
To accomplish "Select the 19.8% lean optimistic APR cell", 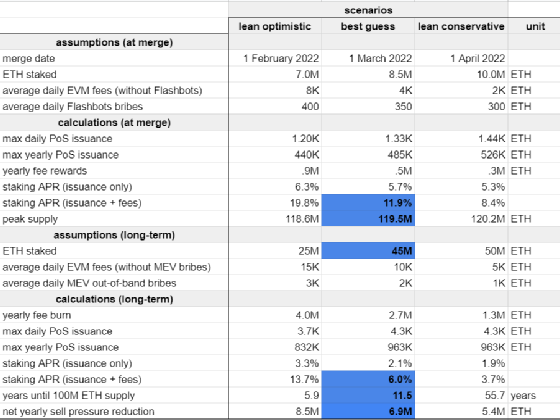I will click(275, 202).
